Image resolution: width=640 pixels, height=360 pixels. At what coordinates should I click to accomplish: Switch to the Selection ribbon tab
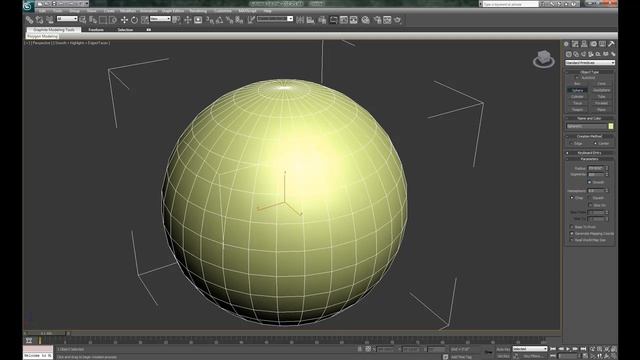pos(125,30)
